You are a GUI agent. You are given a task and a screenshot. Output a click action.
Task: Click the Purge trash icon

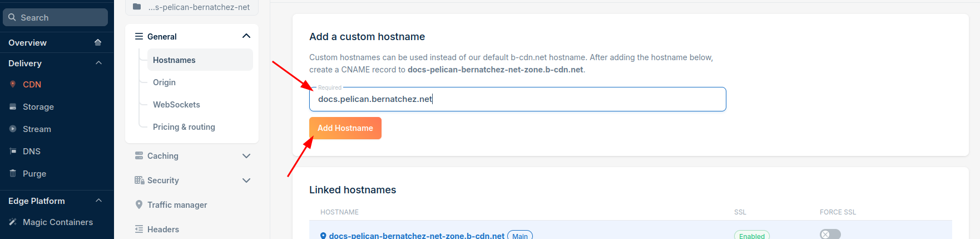click(13, 173)
